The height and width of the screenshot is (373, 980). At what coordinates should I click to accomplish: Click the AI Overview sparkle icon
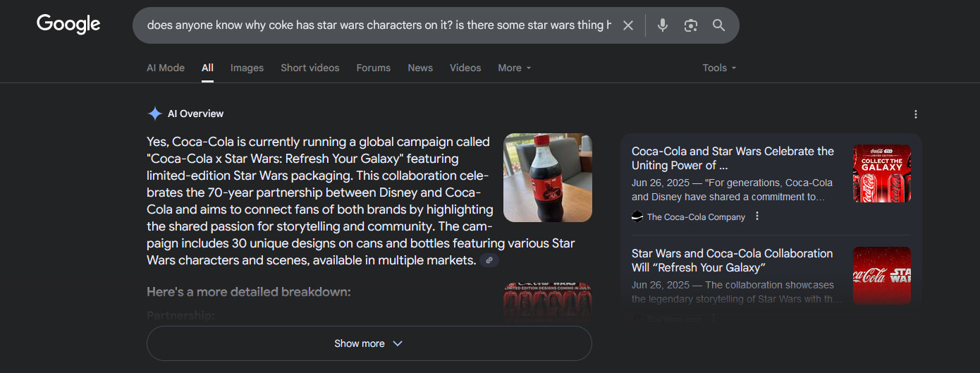[154, 114]
